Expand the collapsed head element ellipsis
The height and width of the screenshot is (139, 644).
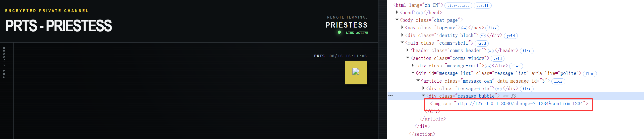(419, 13)
